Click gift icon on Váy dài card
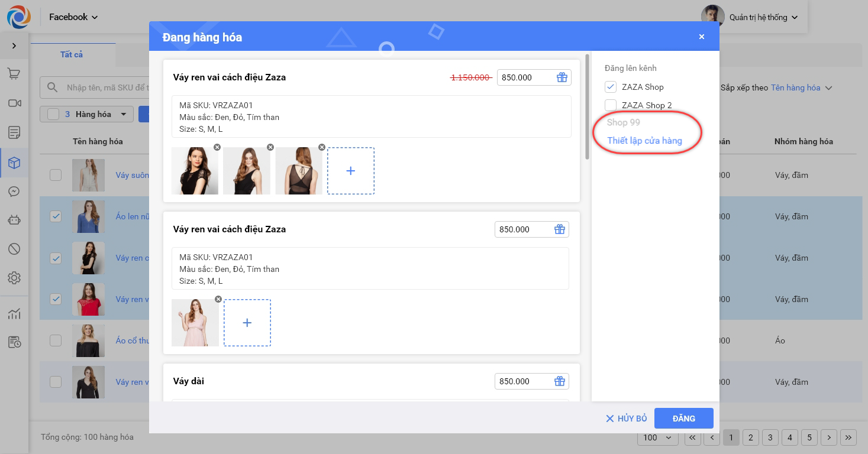The image size is (868, 454). tap(560, 381)
